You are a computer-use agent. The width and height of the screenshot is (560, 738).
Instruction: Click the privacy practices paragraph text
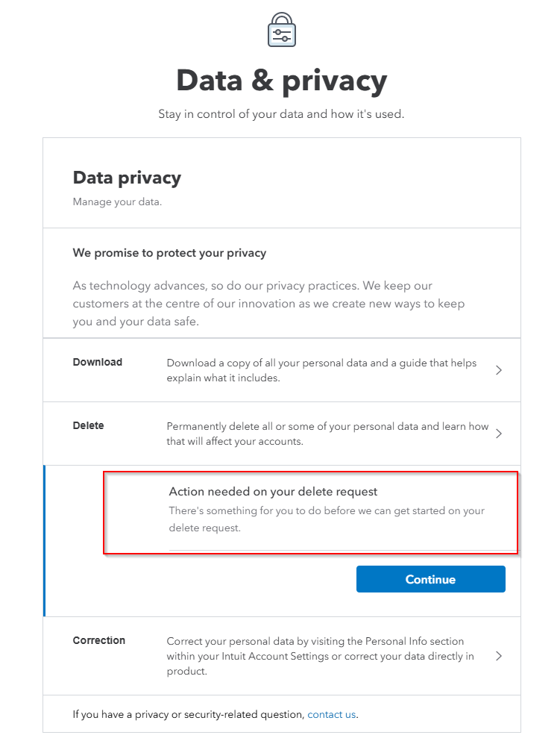point(268,304)
